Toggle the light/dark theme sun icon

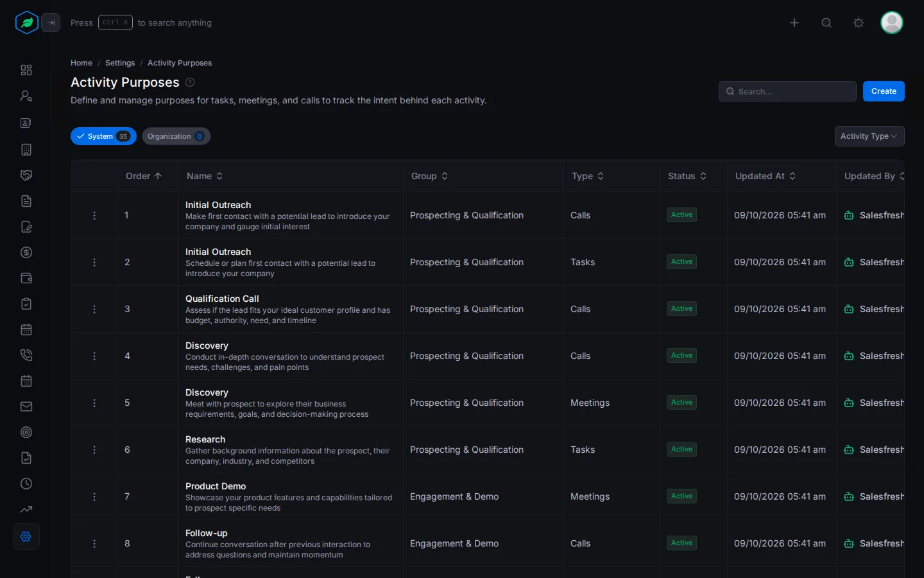859,22
